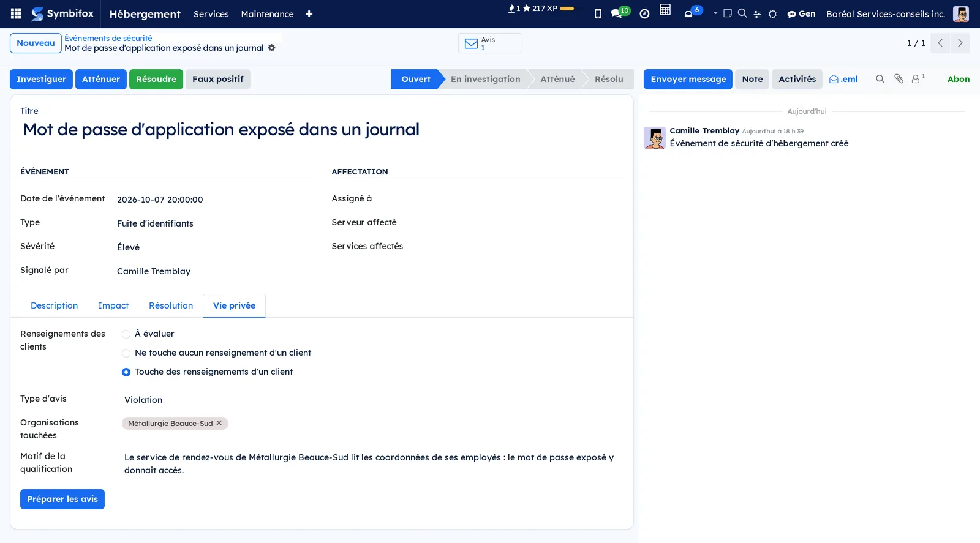Click the Investiguer button

(x=41, y=79)
